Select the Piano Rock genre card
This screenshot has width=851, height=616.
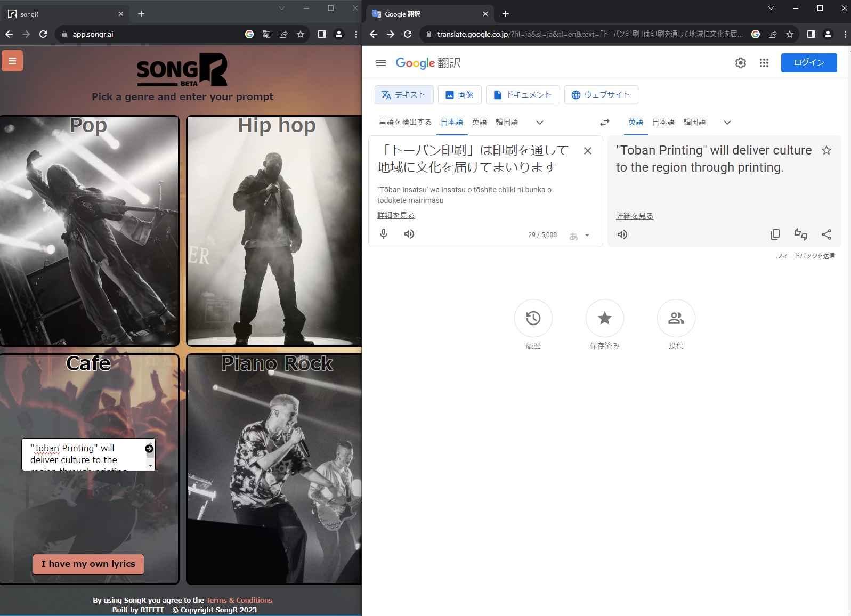(x=274, y=469)
